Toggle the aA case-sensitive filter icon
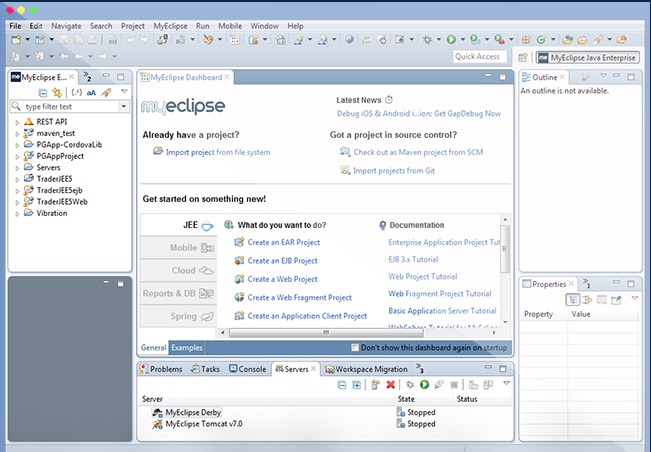651x452 pixels. 91,92
